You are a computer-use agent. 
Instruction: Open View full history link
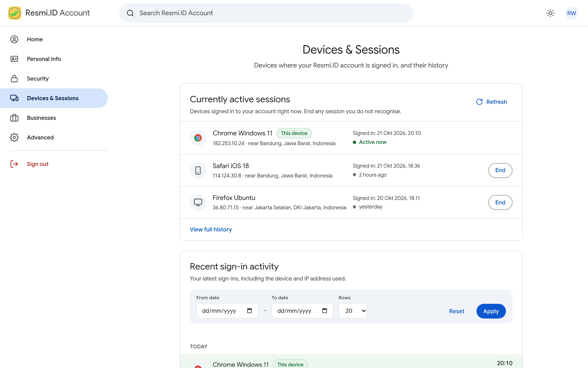(211, 230)
